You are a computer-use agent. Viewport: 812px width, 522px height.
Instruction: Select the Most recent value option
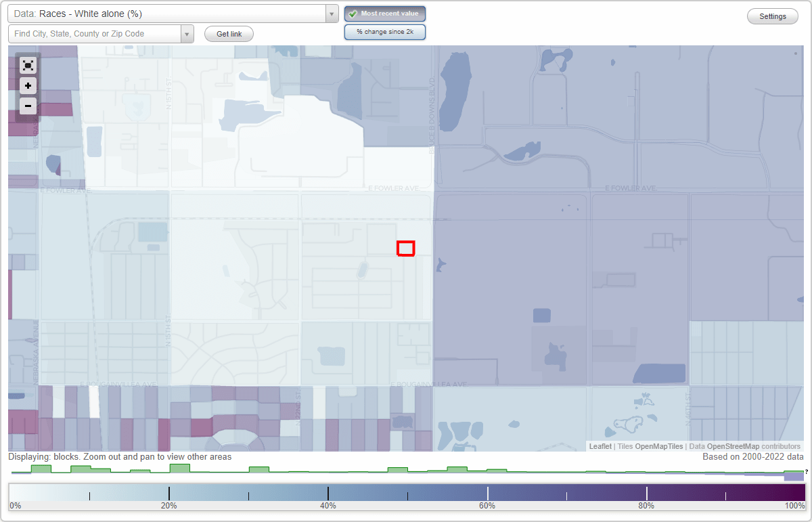pyautogui.click(x=385, y=14)
